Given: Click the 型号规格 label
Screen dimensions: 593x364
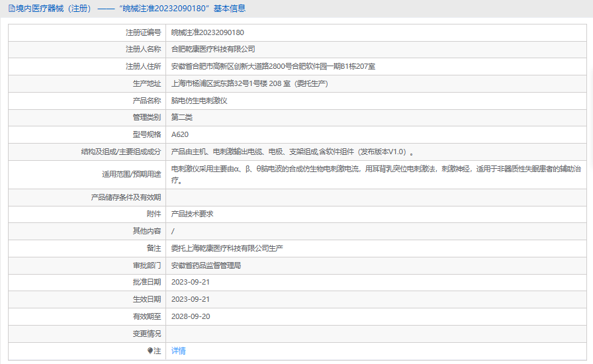Looking at the screenshot, I should pos(147,134).
